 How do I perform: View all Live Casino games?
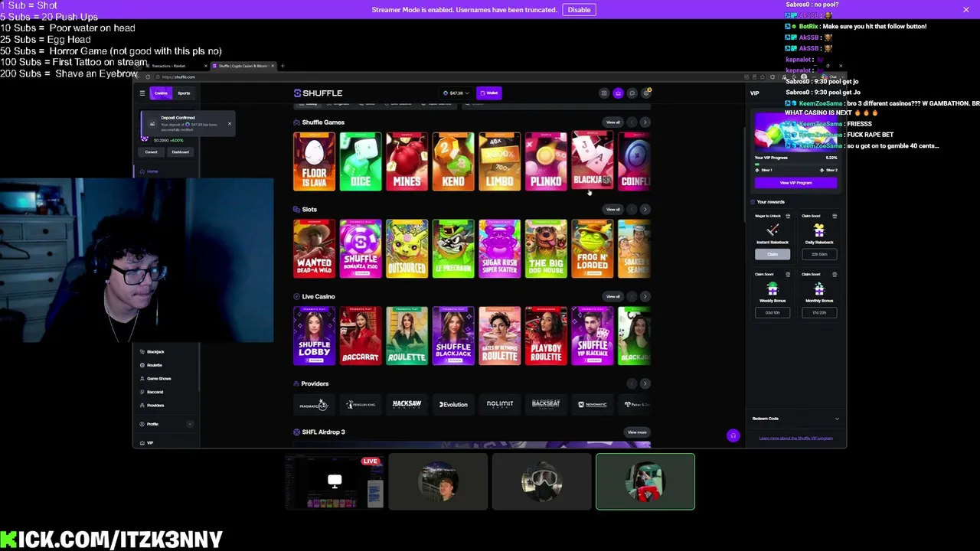pyautogui.click(x=613, y=297)
